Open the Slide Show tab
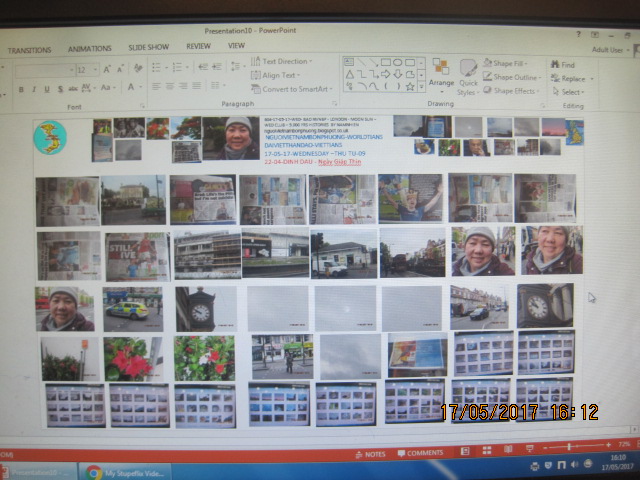640x480 pixels. [x=149, y=47]
